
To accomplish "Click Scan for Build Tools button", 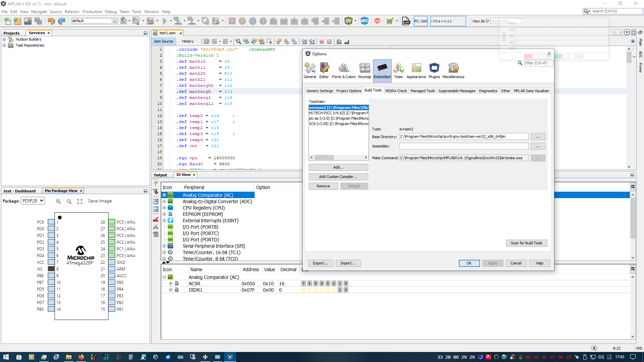I will 527,243.
